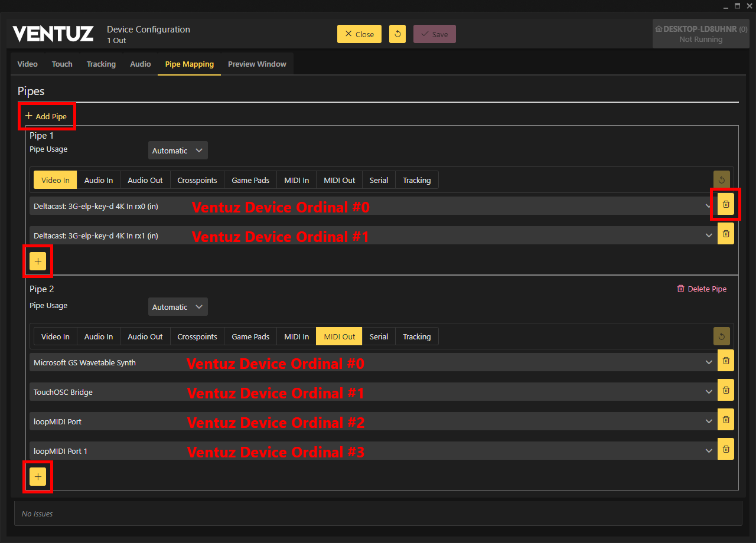This screenshot has width=756, height=543.
Task: Add a new device to Pipe 1
Action: (x=38, y=261)
